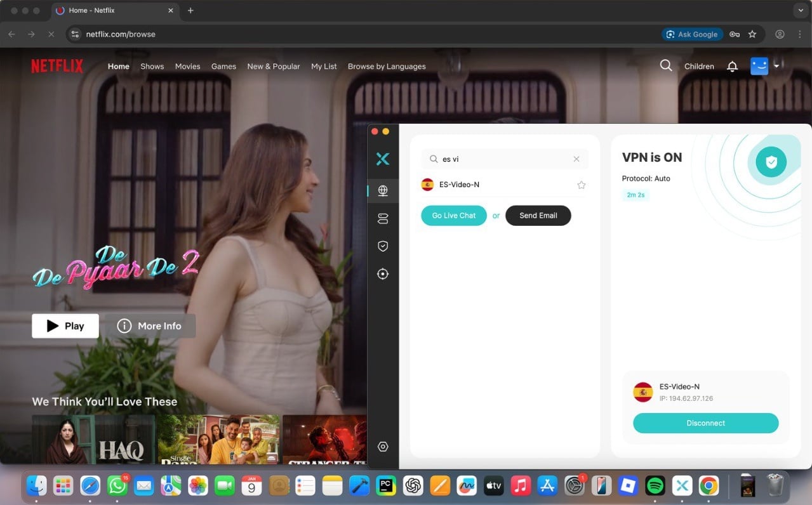Open VPN shield security sidebar icon
This screenshot has width=812, height=505.
tap(383, 246)
